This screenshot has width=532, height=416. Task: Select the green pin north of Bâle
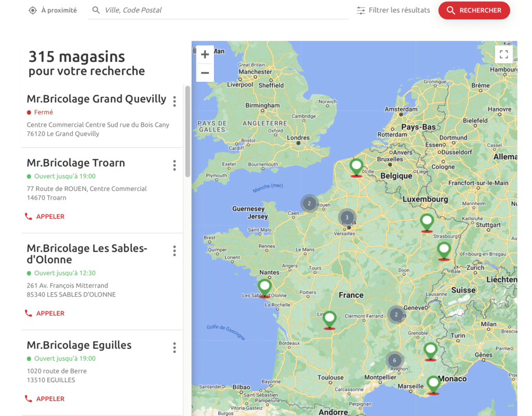click(x=444, y=250)
